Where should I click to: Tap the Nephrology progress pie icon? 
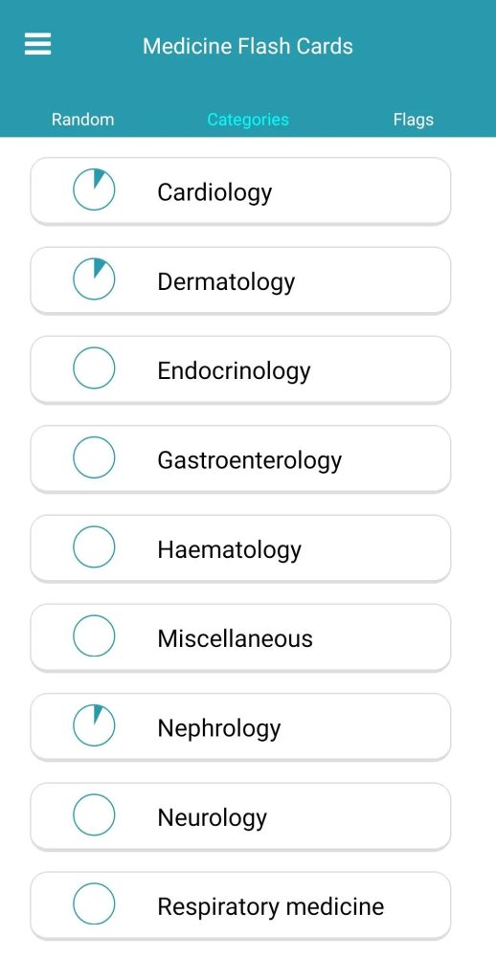(x=94, y=725)
